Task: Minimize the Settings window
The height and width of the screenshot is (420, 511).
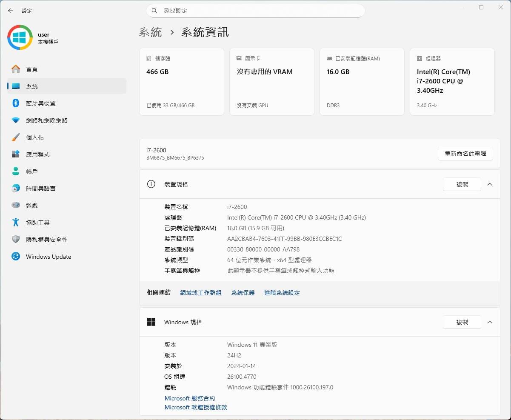Action: (x=462, y=7)
